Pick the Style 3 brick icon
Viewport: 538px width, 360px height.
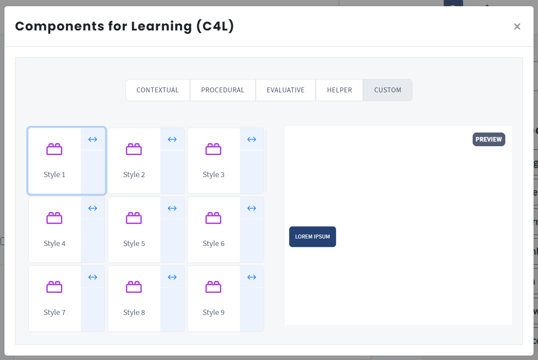click(x=213, y=149)
